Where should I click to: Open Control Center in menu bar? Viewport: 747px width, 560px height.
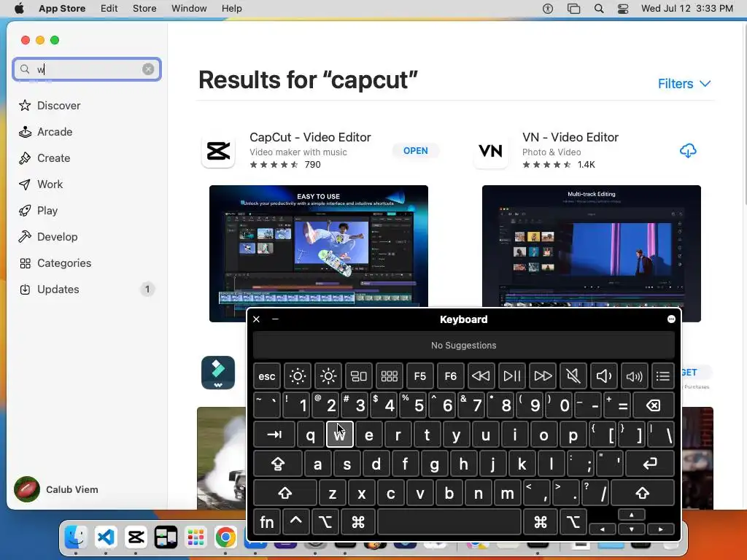pos(623,8)
